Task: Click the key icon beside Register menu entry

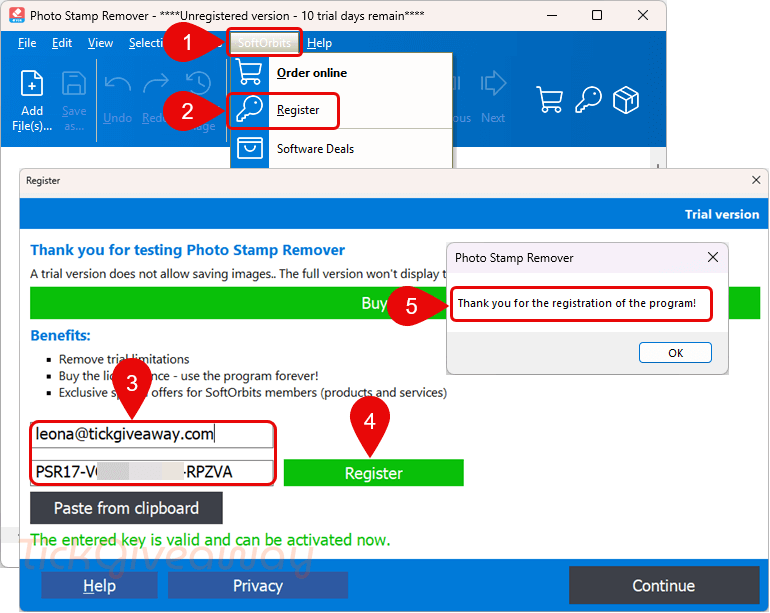Action: click(x=249, y=109)
